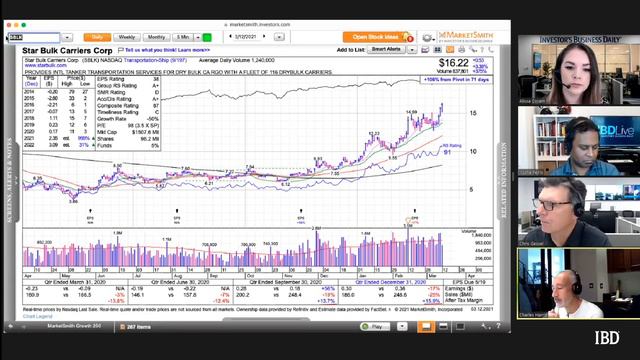Click the top presenter video tile
The image size is (640, 360).
578,69
